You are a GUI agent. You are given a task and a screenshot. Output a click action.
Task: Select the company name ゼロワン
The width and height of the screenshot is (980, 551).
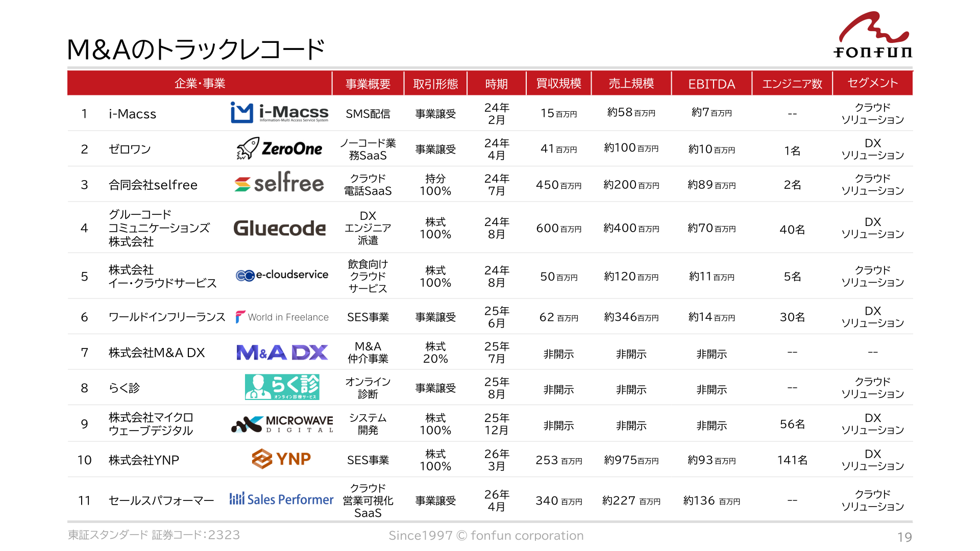coord(130,149)
